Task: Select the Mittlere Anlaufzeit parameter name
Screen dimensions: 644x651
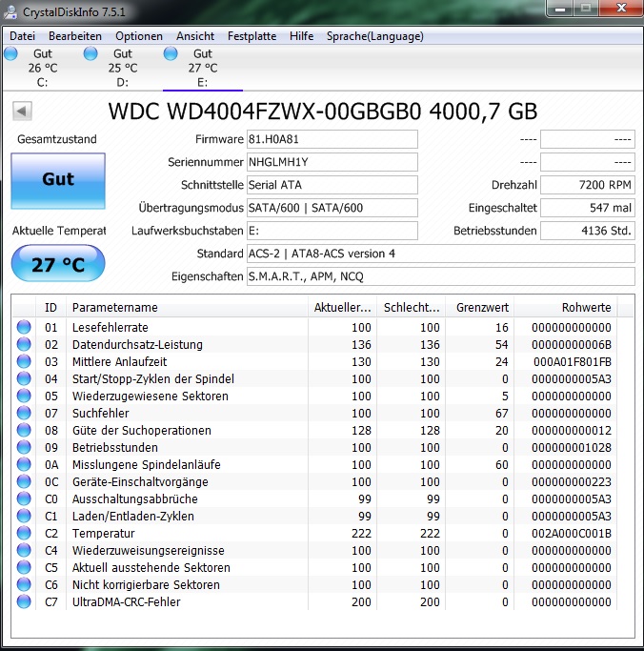Action: 119,362
